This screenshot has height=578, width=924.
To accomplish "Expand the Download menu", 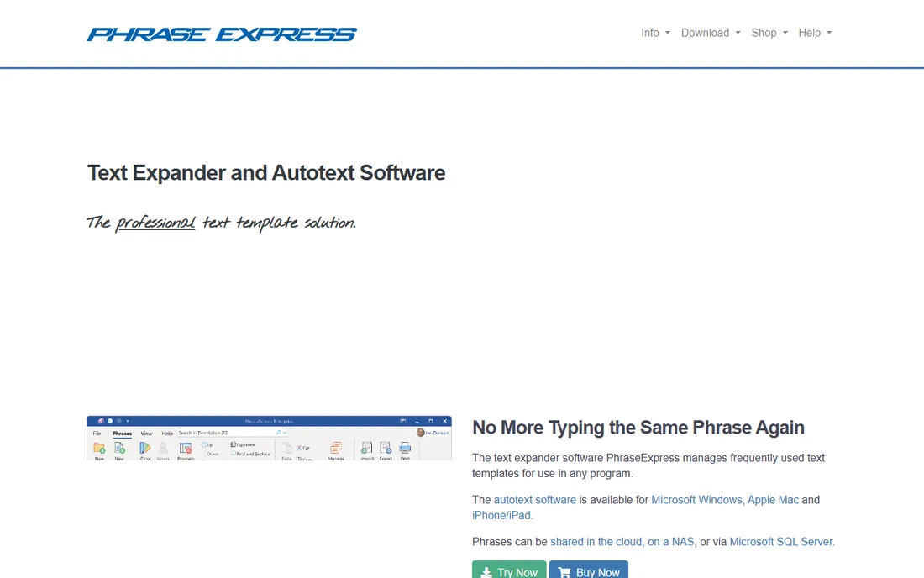I will coord(711,33).
